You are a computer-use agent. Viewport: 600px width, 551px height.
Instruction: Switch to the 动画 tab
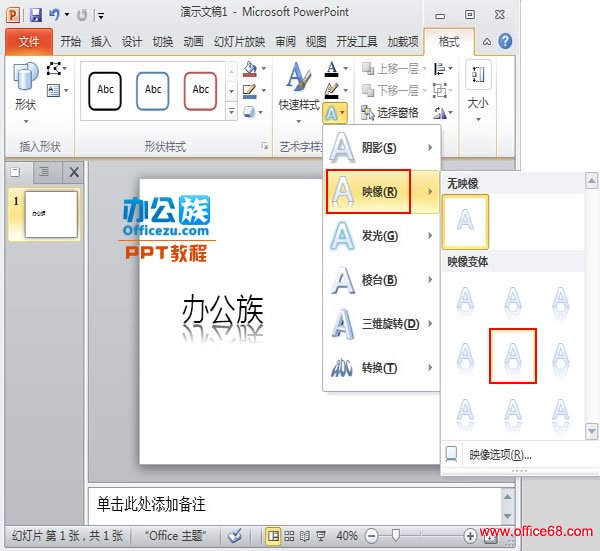click(193, 41)
